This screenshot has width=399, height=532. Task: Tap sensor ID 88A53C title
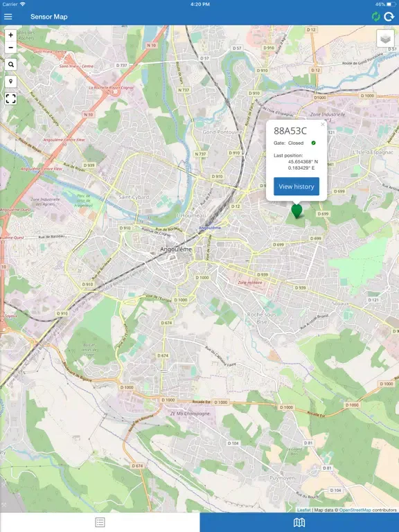click(x=290, y=131)
